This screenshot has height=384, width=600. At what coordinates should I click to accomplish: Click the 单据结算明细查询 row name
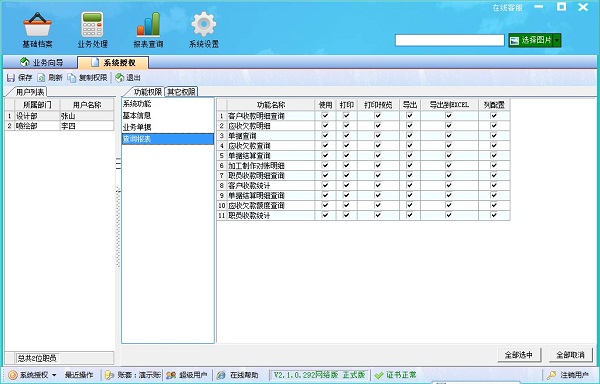click(256, 195)
